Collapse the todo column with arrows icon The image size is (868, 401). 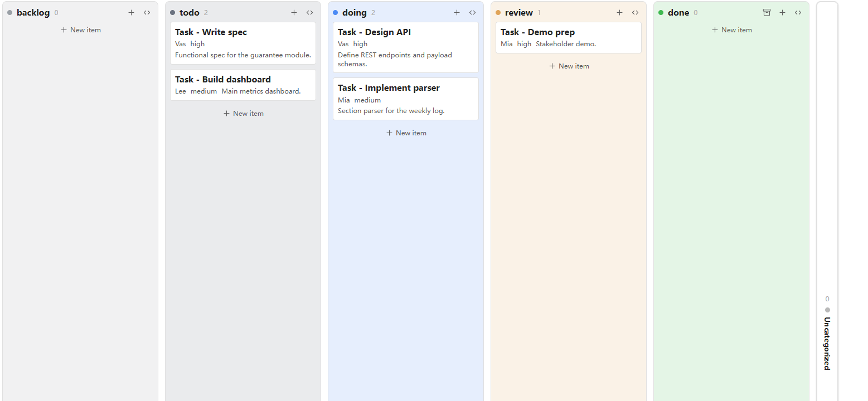309,13
